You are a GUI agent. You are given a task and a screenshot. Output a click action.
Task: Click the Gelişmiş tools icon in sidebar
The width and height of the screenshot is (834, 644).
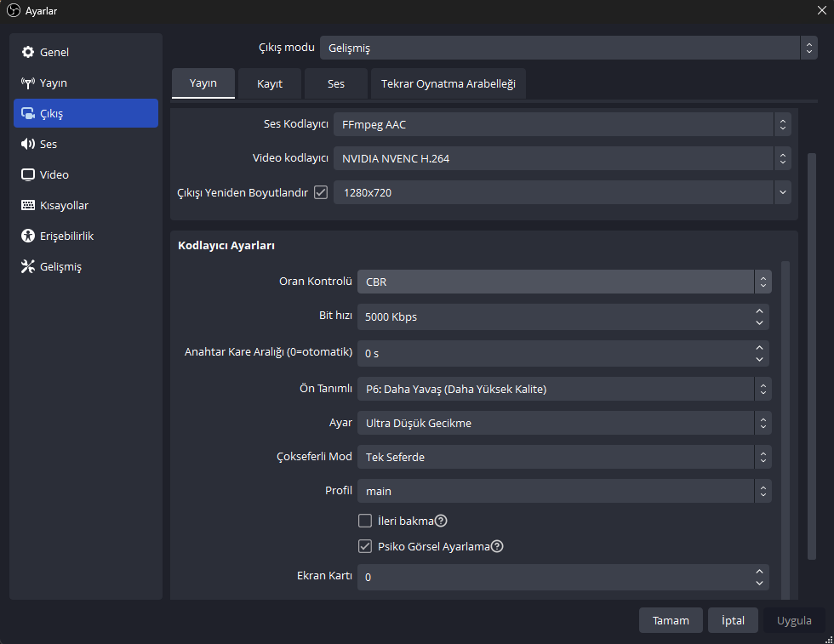28,267
